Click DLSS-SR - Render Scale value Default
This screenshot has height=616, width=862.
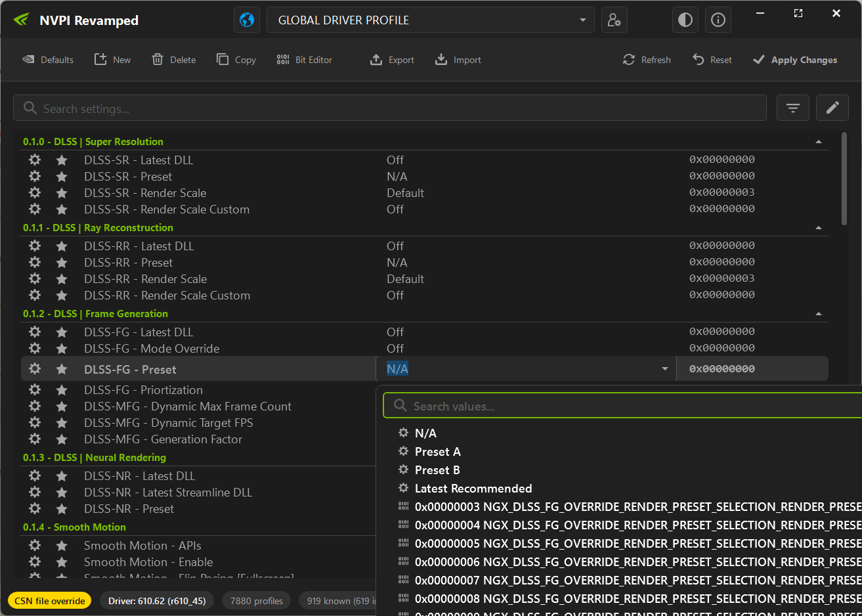point(405,193)
